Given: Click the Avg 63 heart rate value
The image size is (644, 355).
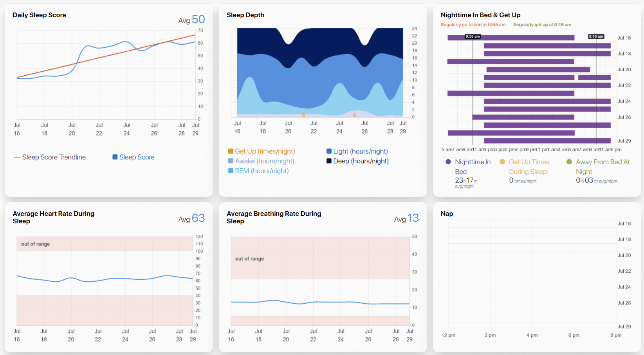Looking at the screenshot, I should pos(198,218).
